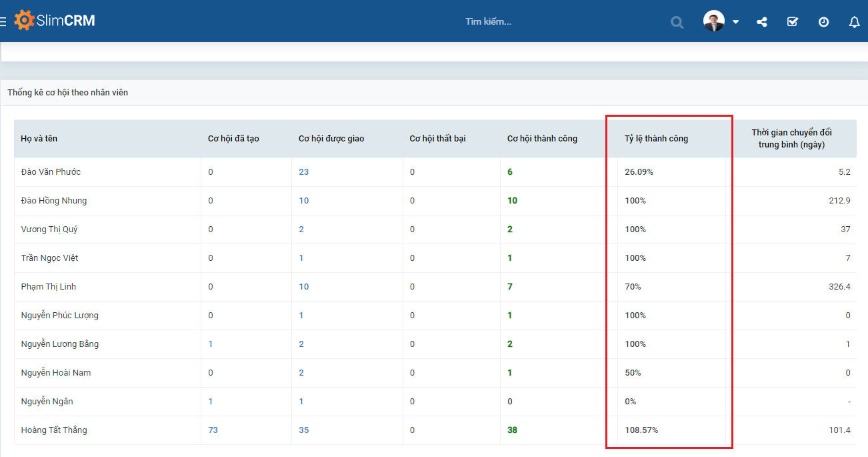Open assigned count 1 for Nguyễn Ngân
The height and width of the screenshot is (457, 868).
pos(301,402)
